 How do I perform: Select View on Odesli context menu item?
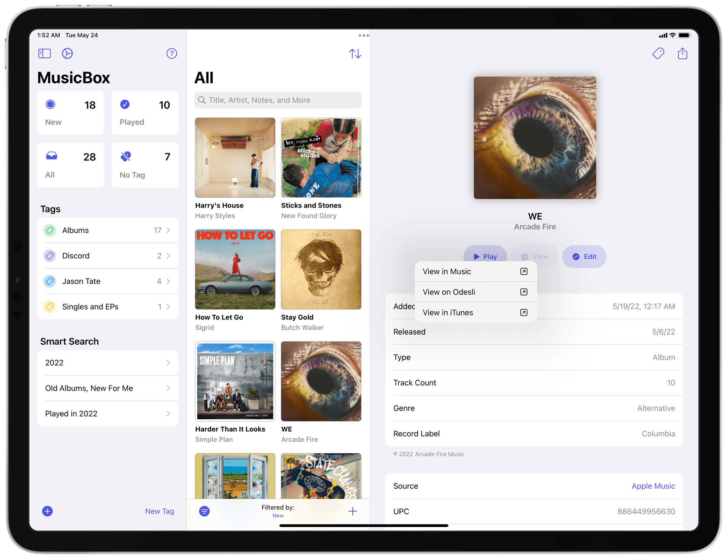(474, 292)
